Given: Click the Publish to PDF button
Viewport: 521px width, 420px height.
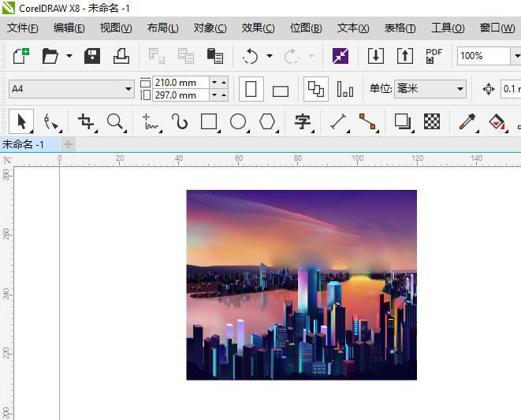Looking at the screenshot, I should pyautogui.click(x=434, y=56).
